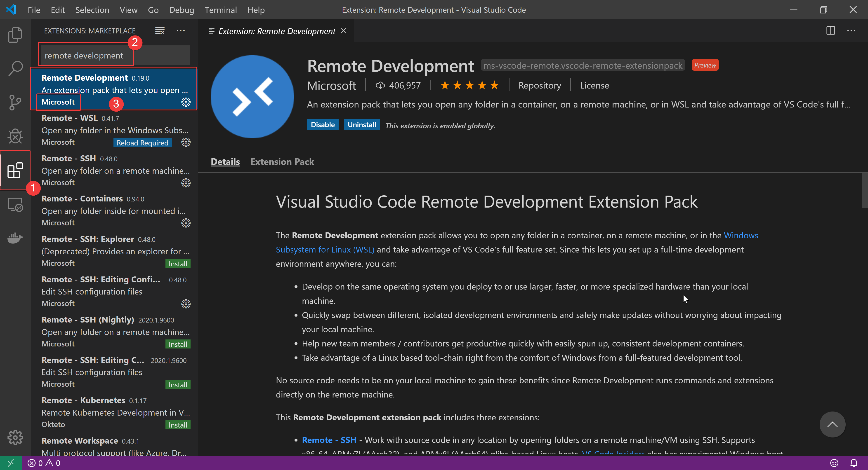The image size is (868, 470).
Task: Click the 406,957 install count
Action: tap(398, 86)
